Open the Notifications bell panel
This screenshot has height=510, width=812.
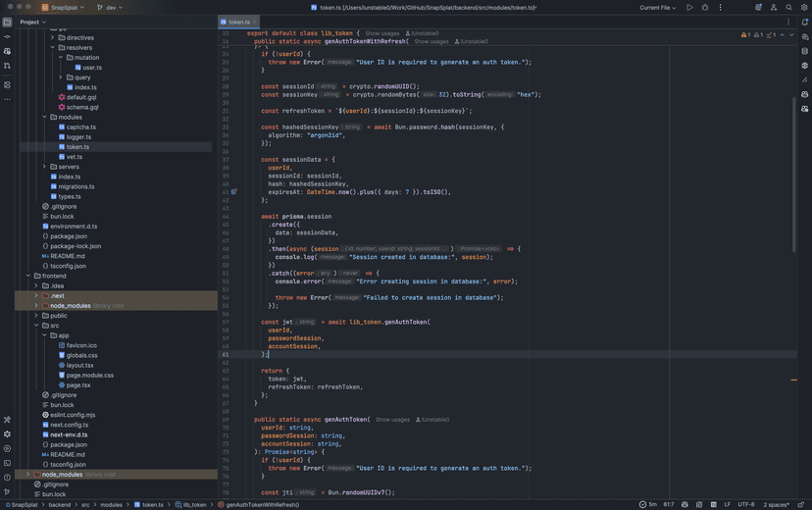pos(804,22)
